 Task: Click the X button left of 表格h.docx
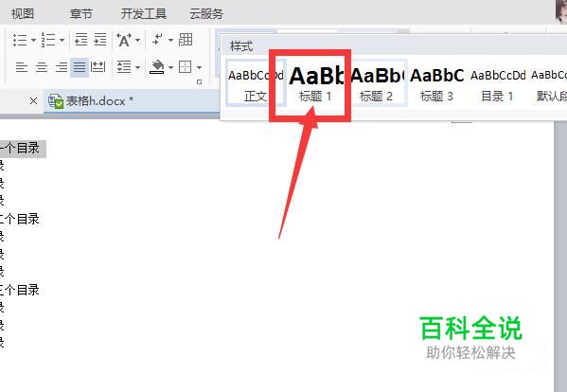pyautogui.click(x=33, y=101)
